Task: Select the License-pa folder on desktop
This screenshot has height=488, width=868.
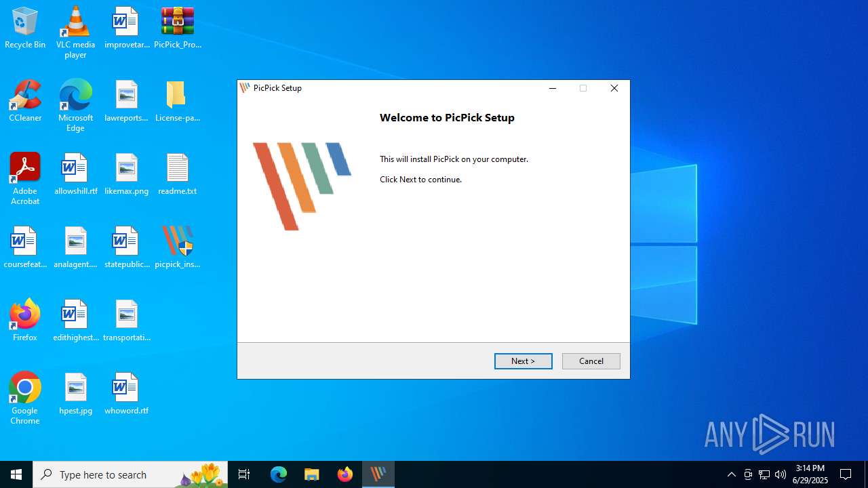Action: pyautogui.click(x=178, y=102)
